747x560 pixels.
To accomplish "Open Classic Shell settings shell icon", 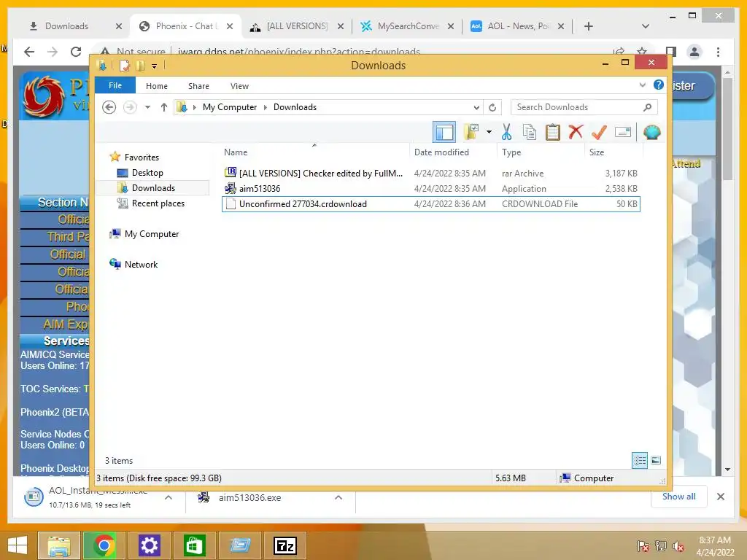I will pos(651,132).
